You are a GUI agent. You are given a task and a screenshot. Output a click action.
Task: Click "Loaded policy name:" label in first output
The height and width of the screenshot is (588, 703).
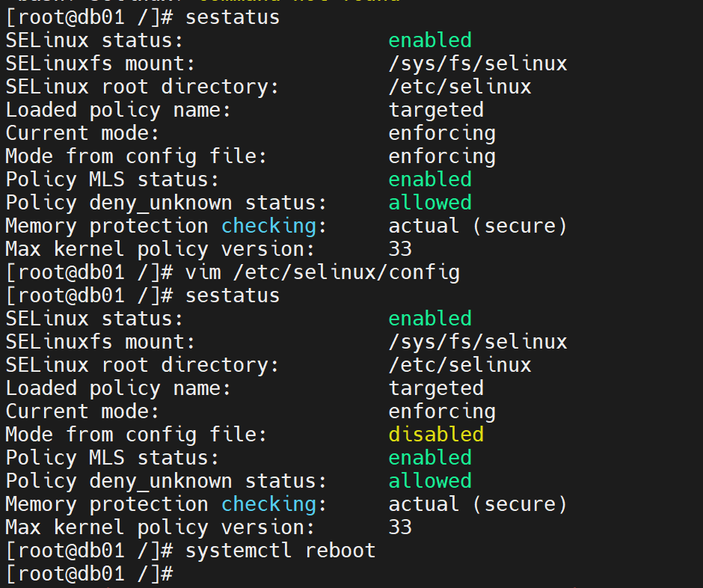118,110
